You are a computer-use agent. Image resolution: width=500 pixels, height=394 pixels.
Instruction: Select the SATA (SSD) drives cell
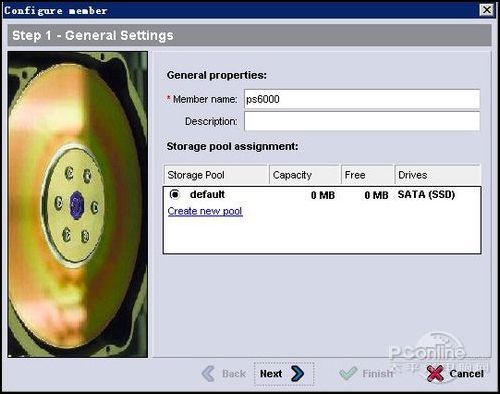426,195
